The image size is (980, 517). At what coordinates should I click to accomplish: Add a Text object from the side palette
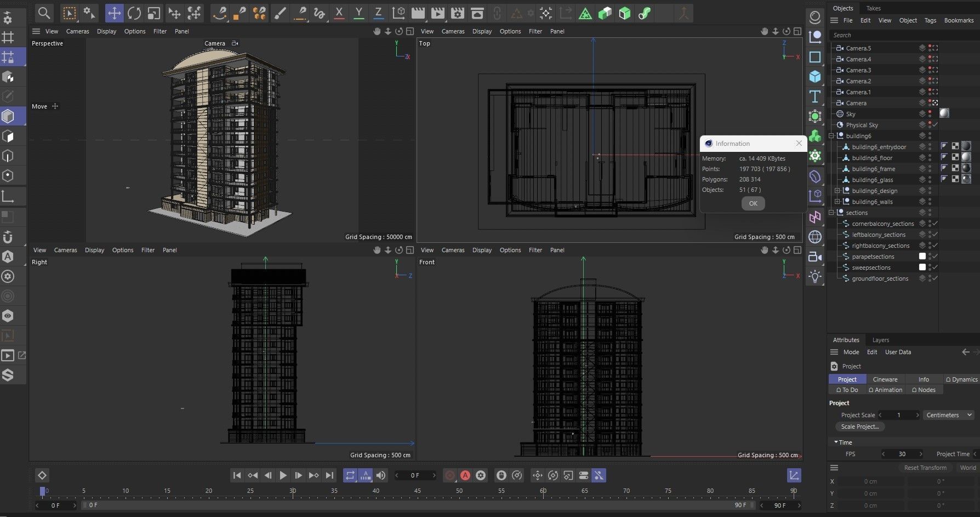point(815,96)
